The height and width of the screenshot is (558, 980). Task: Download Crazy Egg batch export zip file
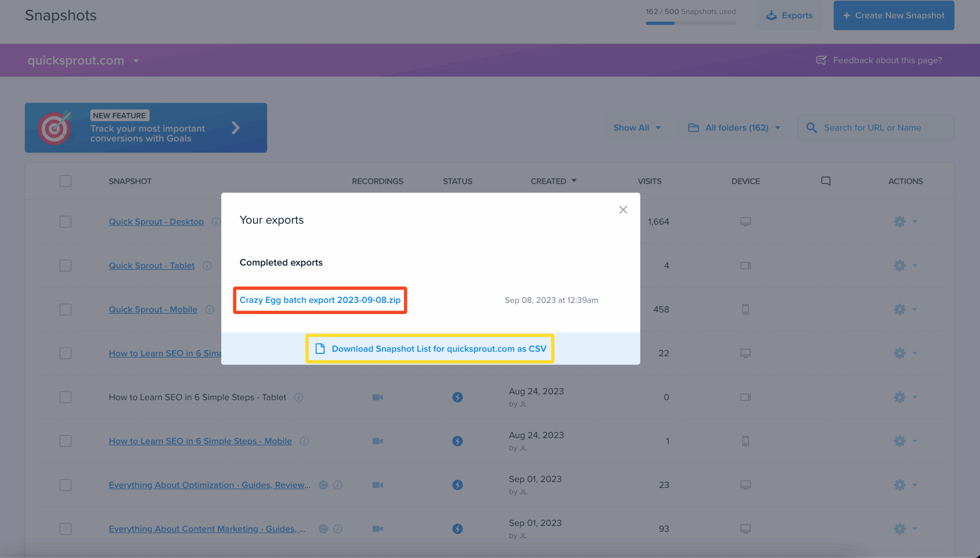coord(320,300)
